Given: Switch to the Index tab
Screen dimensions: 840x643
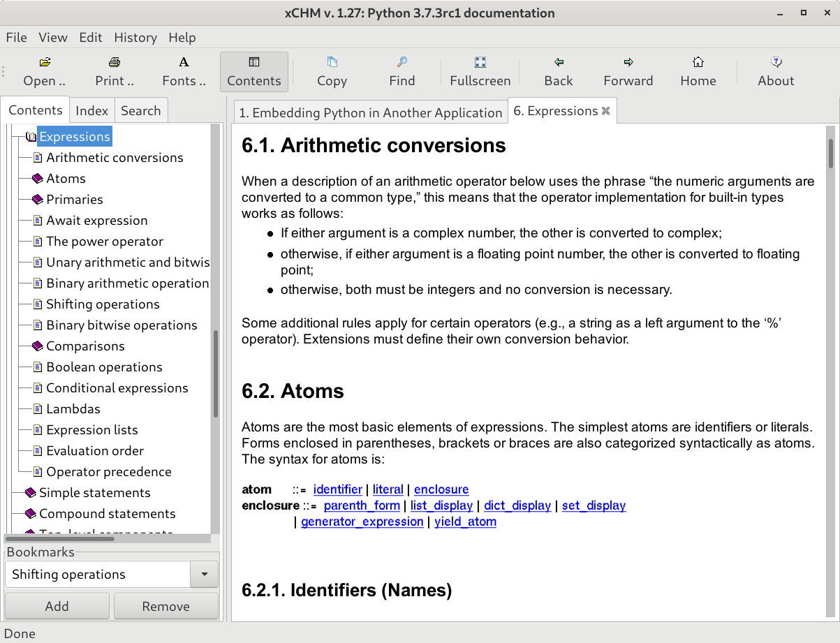Looking at the screenshot, I should click(91, 110).
